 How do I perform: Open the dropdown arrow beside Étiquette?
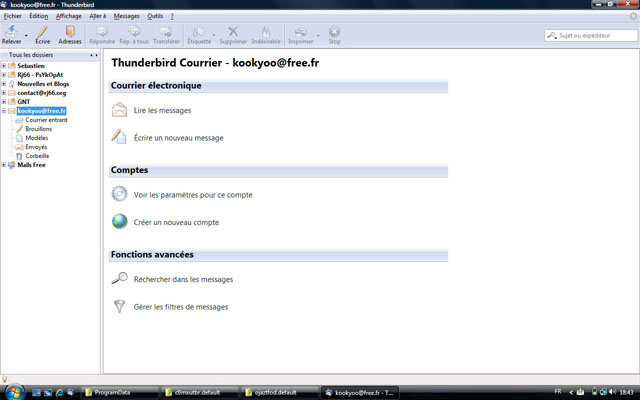point(214,36)
